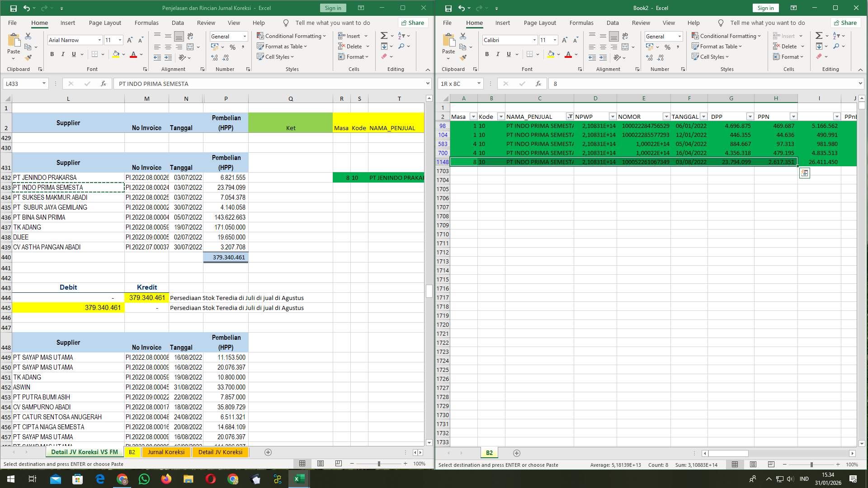
Task: Click the Format Painter icon
Action: (28, 57)
